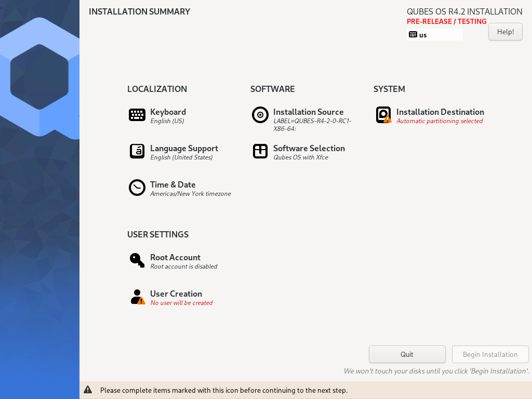Screen dimensions: 532x399
Task: Click the Installation Source disc icon
Action: (260, 115)
